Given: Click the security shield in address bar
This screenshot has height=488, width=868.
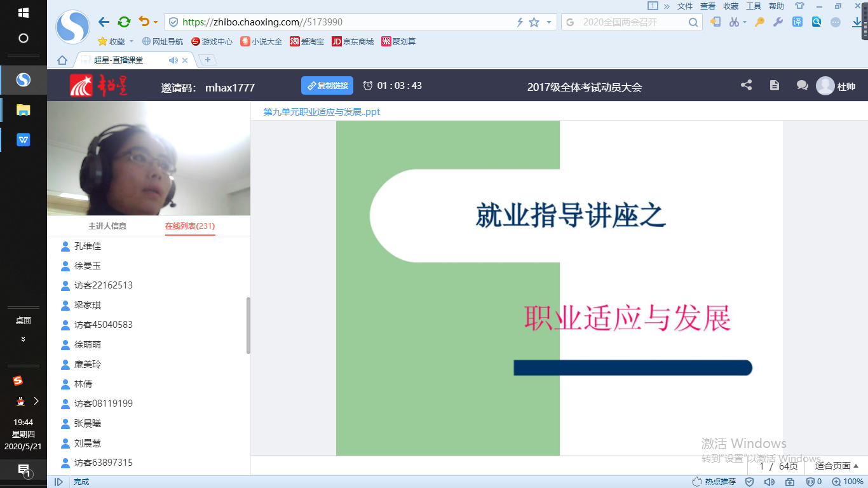Looking at the screenshot, I should [173, 22].
